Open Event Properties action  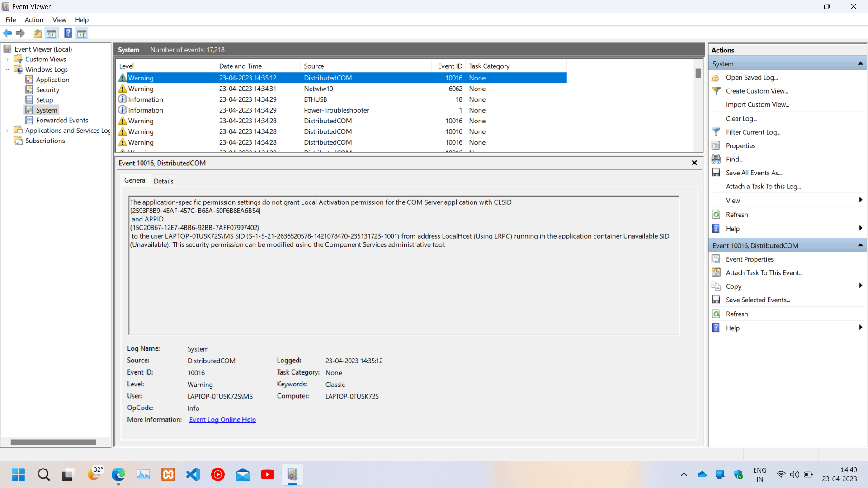point(750,259)
